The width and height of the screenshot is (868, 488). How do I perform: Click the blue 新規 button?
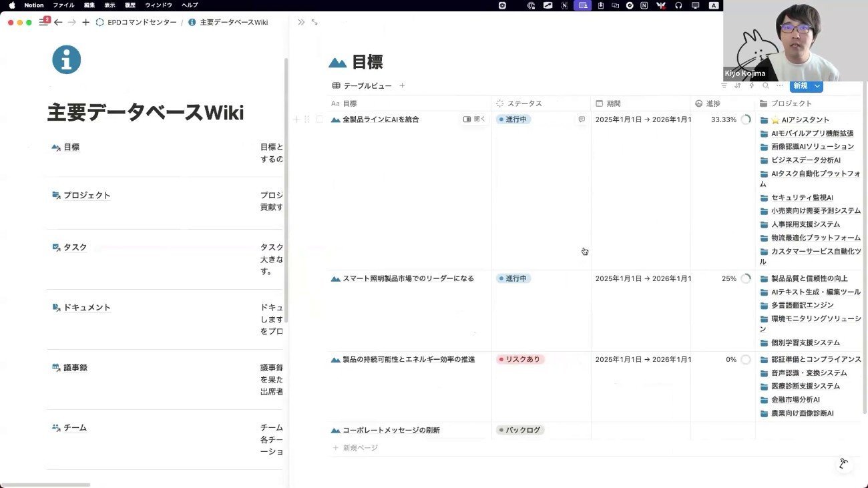click(801, 85)
